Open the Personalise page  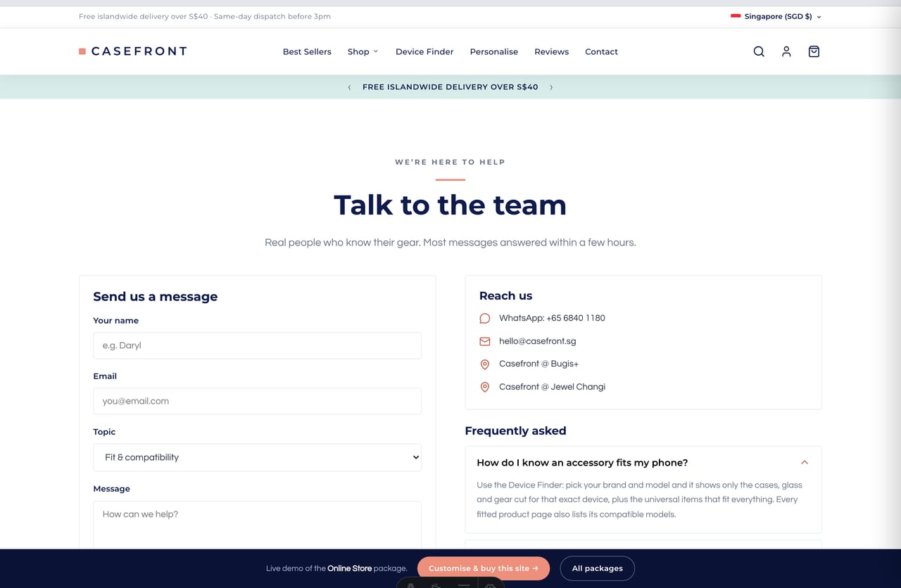pyautogui.click(x=494, y=51)
